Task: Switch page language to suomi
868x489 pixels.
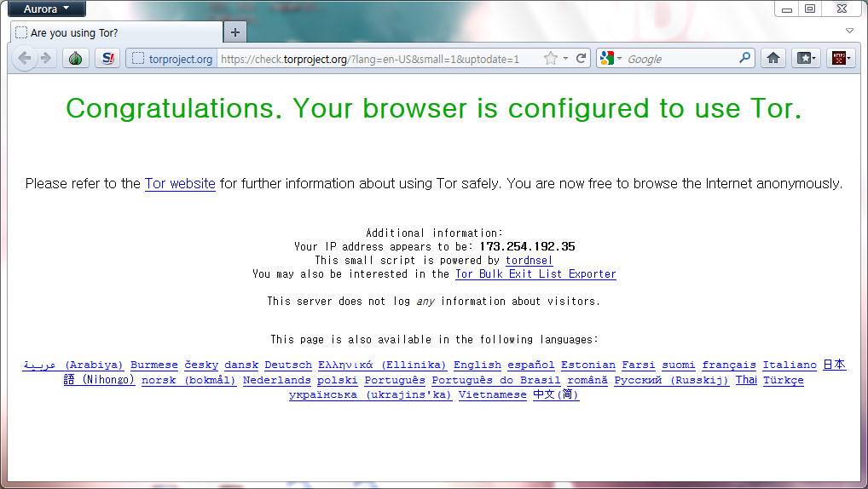Action: pos(678,365)
